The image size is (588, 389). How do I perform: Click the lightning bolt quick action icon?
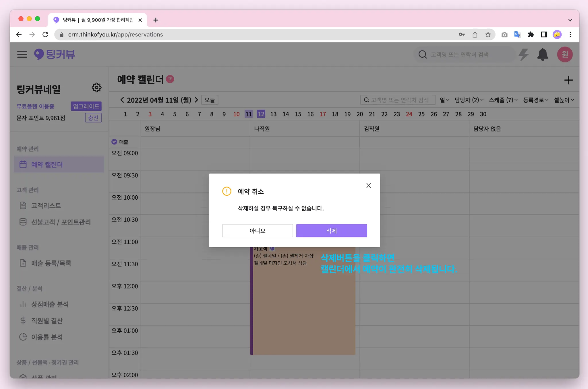524,55
